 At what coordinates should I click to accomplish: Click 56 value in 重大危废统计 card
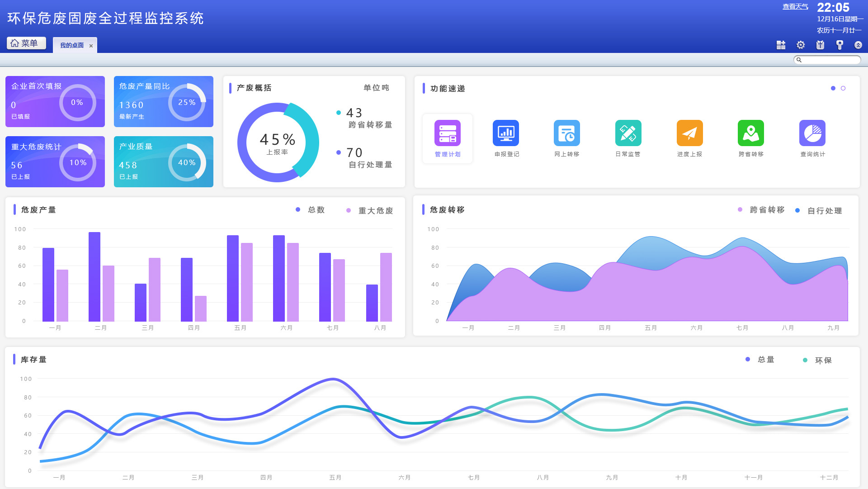(17, 165)
